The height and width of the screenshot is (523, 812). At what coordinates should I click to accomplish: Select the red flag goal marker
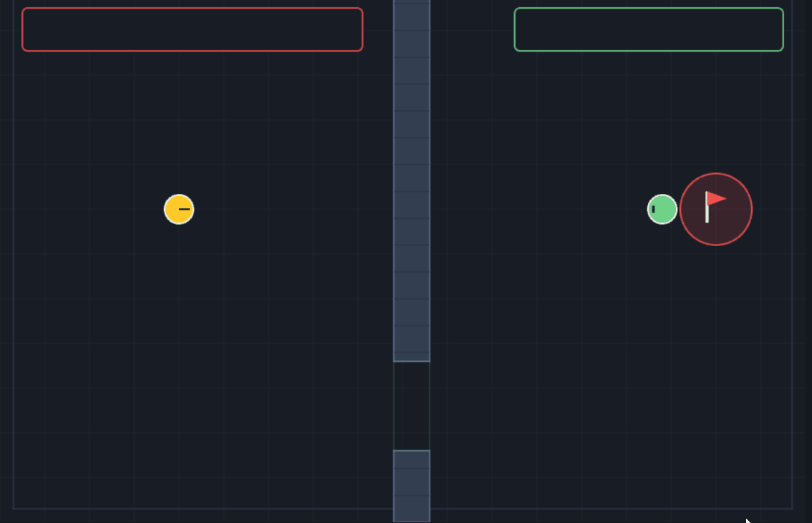(716, 209)
